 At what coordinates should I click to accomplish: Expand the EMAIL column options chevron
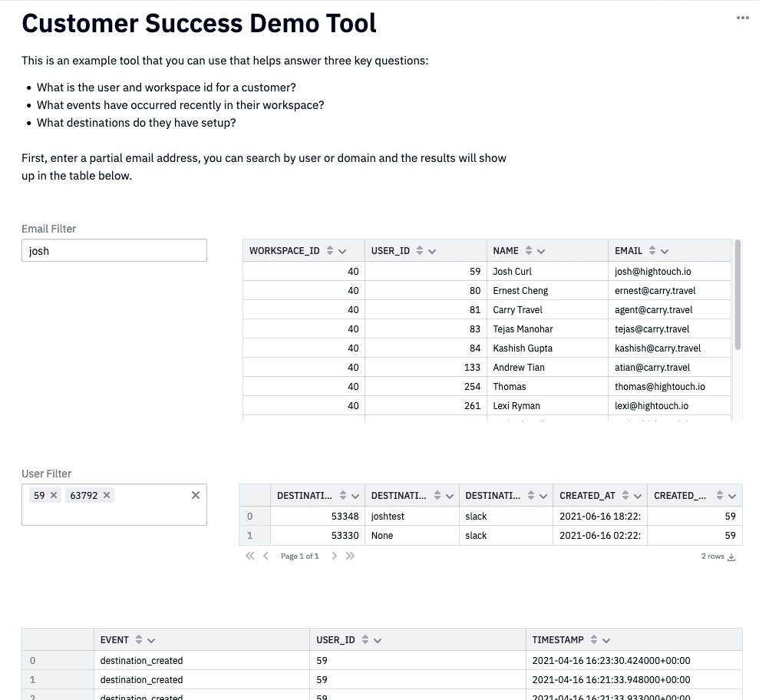click(x=665, y=251)
